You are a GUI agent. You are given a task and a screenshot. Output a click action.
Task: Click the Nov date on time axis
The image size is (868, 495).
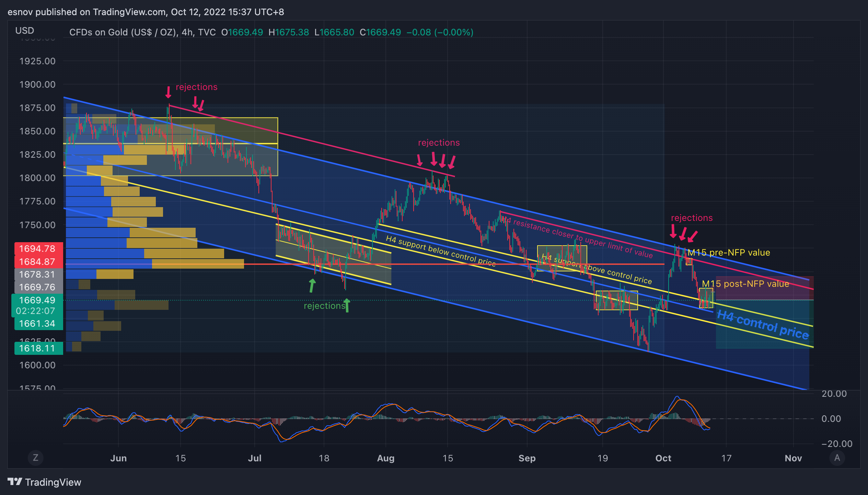(x=793, y=458)
